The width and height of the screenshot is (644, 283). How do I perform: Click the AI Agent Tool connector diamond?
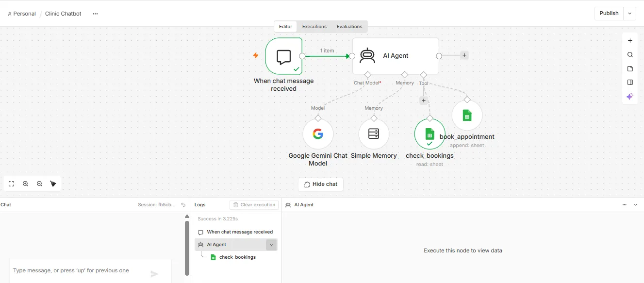[424, 75]
